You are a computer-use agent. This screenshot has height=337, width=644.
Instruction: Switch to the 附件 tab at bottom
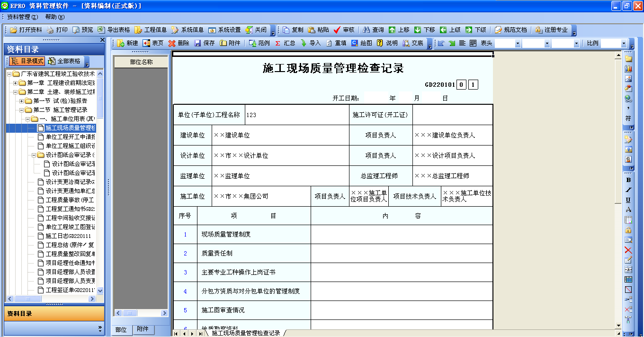coord(143,329)
